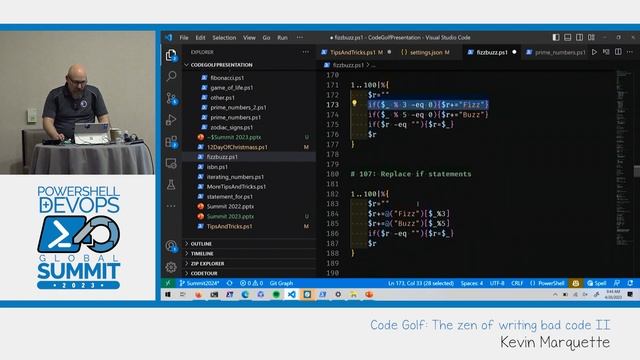Open the Run menu
This screenshot has width=640, height=360.
(x=282, y=38)
